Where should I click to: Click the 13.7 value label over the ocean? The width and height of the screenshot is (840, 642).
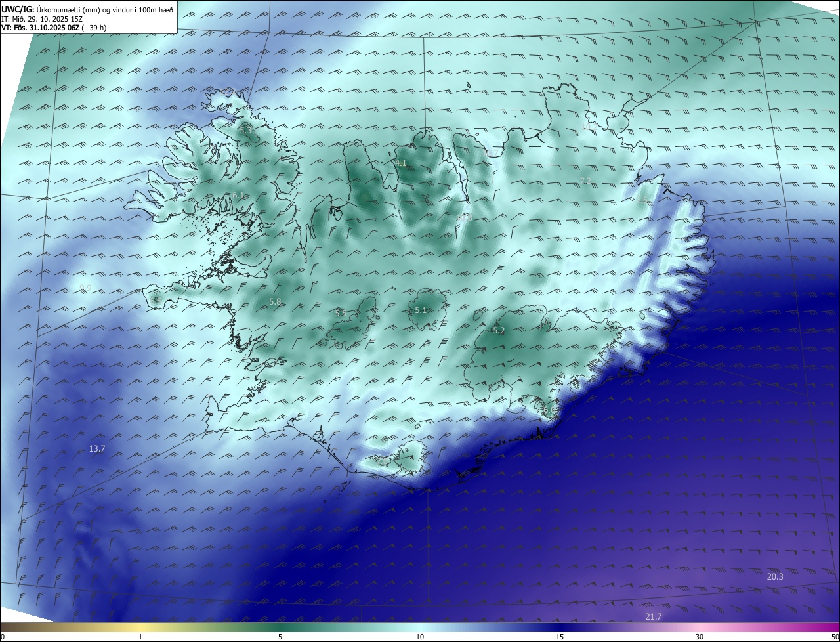(97, 449)
